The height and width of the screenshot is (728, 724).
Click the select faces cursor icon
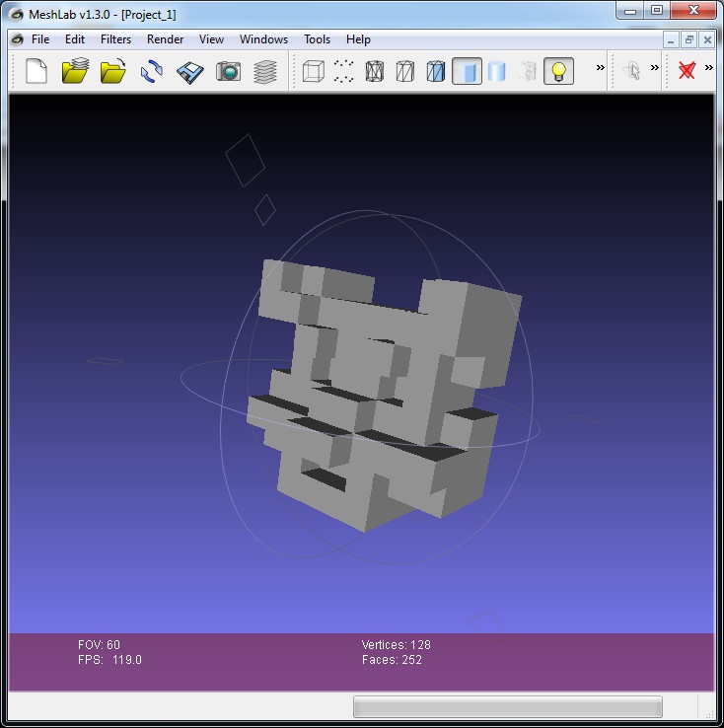pos(632,71)
